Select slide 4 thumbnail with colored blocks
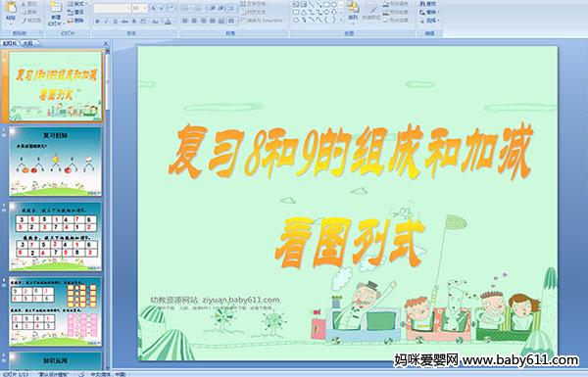The width and height of the screenshot is (588, 377). click(x=56, y=311)
